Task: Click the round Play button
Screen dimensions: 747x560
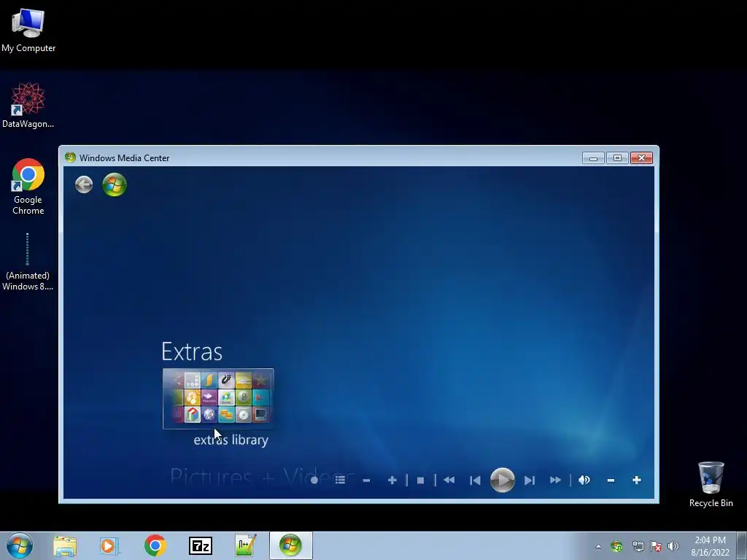Action: coord(502,480)
